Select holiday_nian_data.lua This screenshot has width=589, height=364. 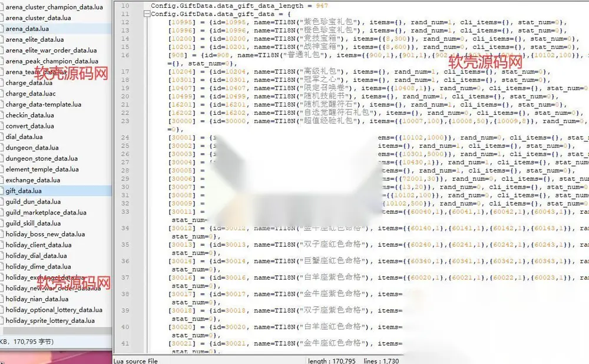tap(37, 299)
